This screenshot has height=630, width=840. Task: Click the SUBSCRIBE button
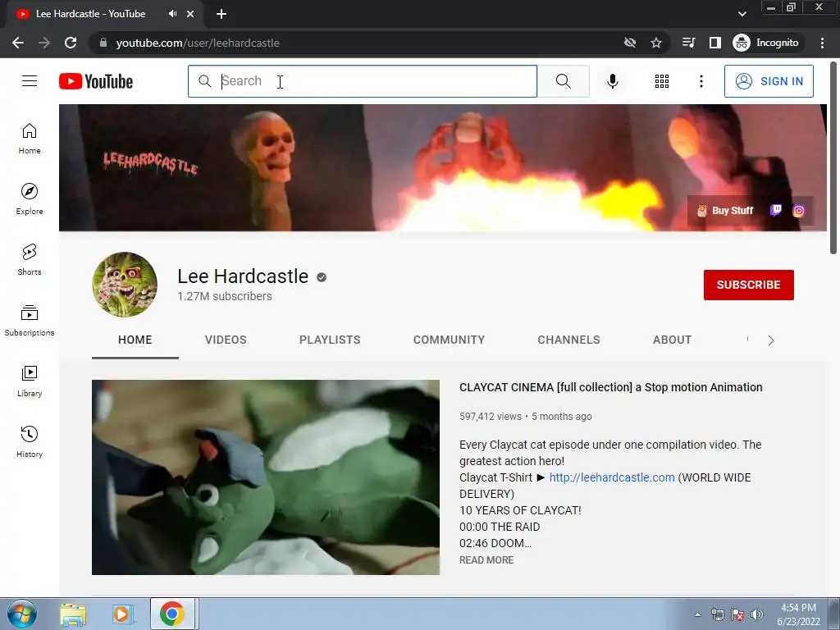748,285
